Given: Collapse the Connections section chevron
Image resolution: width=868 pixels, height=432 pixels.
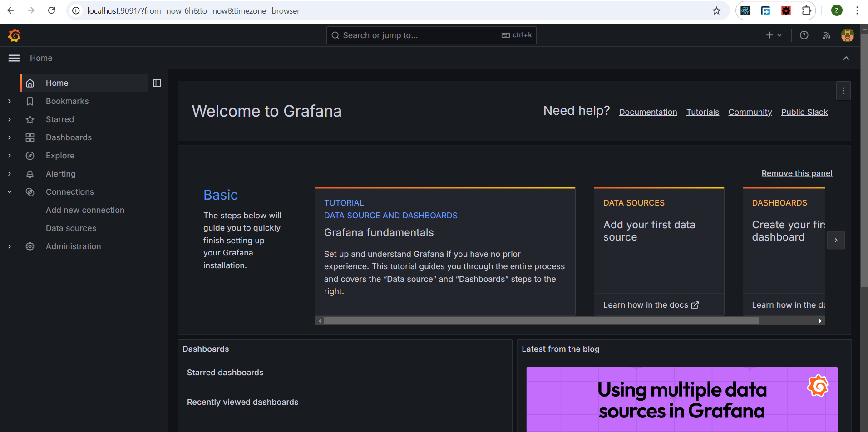Looking at the screenshot, I should (10, 192).
